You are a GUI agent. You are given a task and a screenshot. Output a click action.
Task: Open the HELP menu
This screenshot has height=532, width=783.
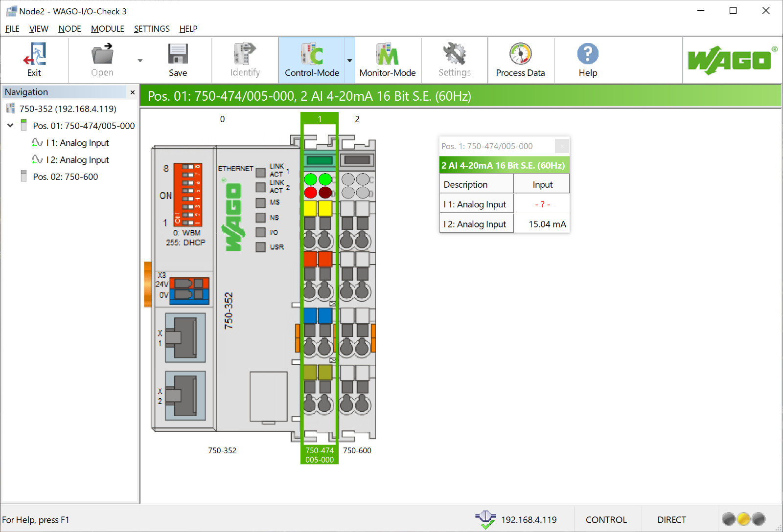[x=188, y=29]
